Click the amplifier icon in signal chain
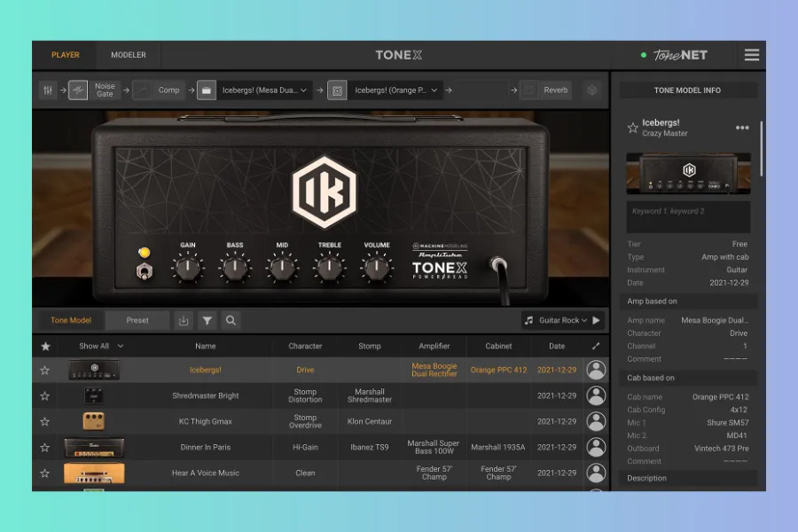This screenshot has width=798, height=532. coord(206,90)
